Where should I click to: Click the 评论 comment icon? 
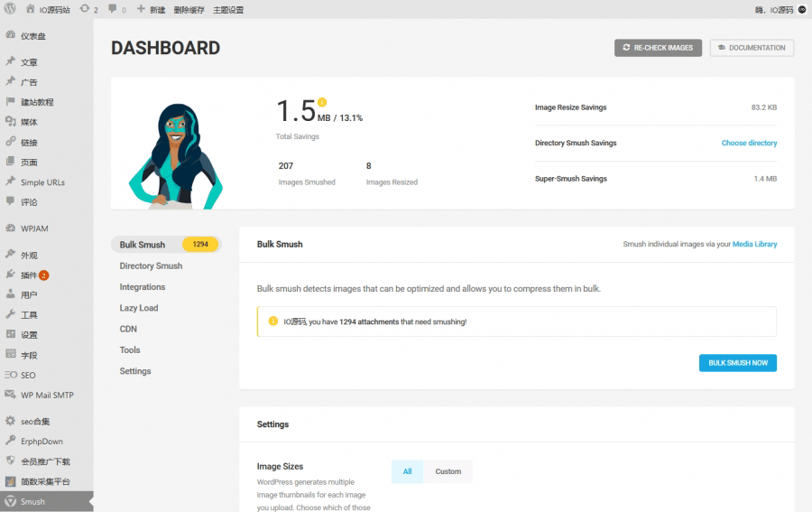pyautogui.click(x=10, y=201)
